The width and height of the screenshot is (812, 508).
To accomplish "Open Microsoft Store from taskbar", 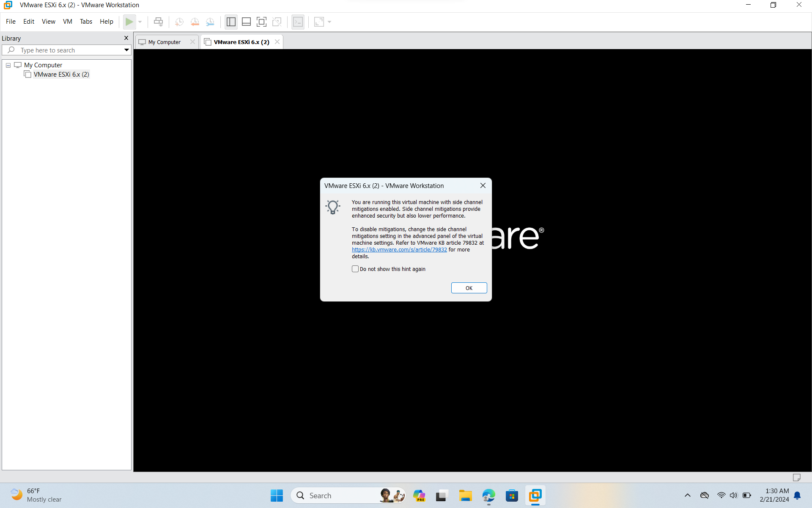I will pyautogui.click(x=512, y=495).
